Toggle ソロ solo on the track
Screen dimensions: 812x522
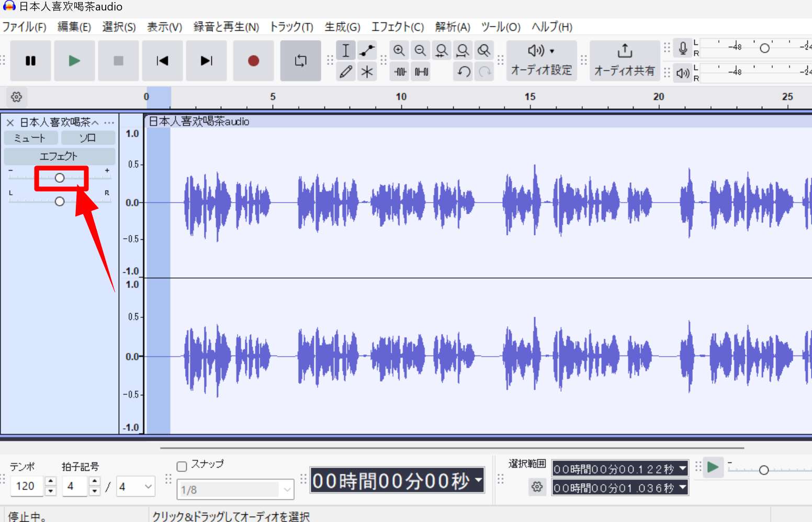88,138
